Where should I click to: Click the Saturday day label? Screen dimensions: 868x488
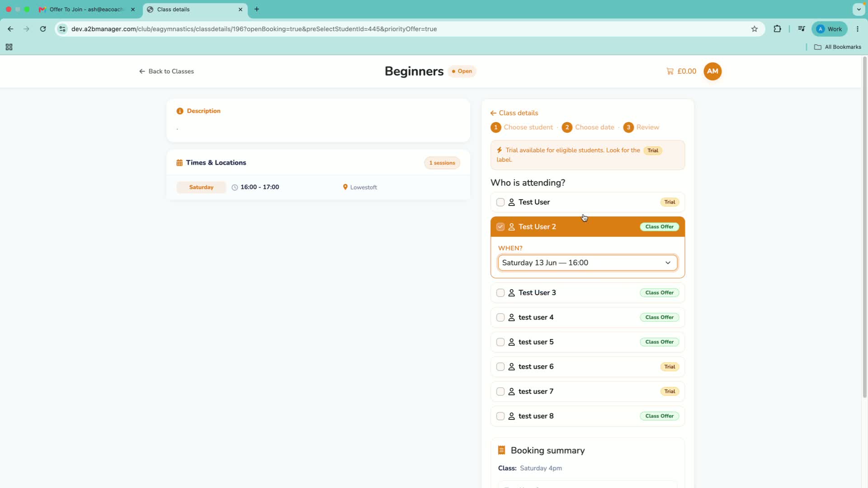tap(201, 188)
